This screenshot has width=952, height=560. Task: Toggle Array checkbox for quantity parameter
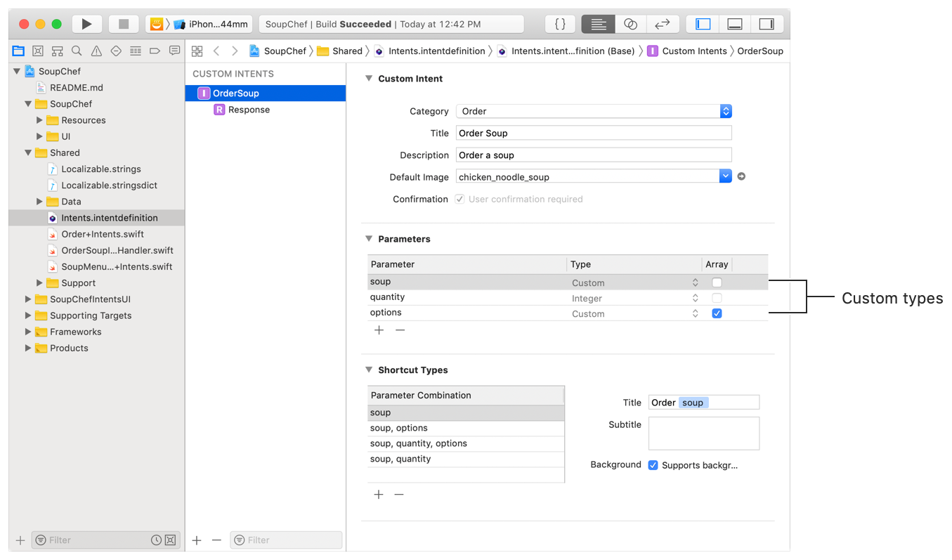pos(717,298)
